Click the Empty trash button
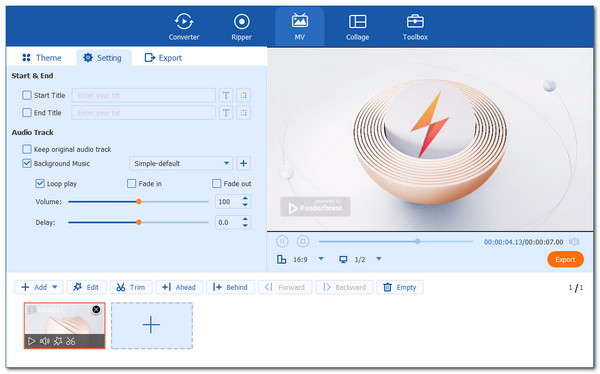Viewport: 600px width, 374px height. [x=400, y=287]
